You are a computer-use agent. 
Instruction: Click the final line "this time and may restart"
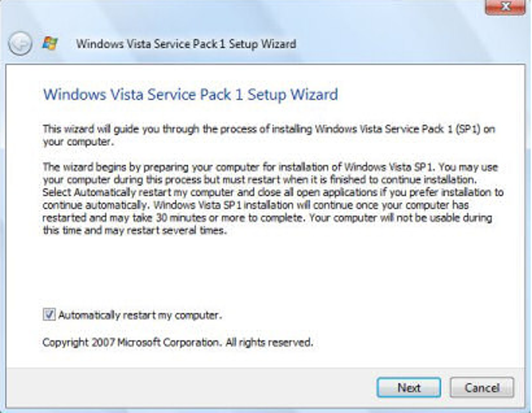tap(135, 230)
